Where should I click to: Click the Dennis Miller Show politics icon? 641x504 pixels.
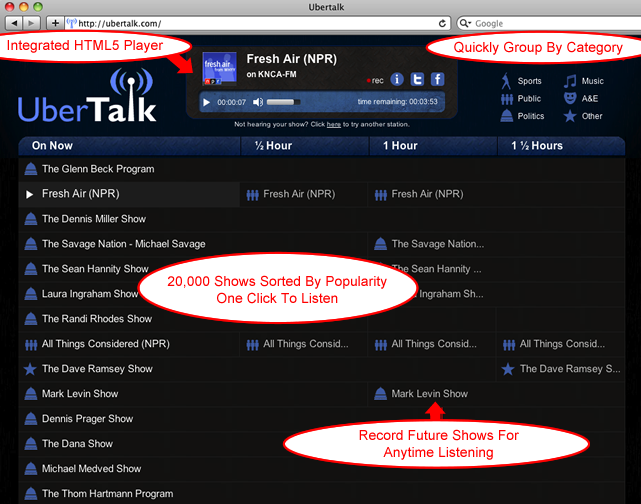point(31,219)
